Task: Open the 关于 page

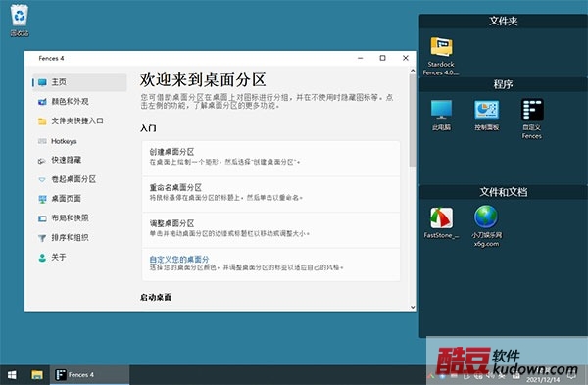Action: 59,258
